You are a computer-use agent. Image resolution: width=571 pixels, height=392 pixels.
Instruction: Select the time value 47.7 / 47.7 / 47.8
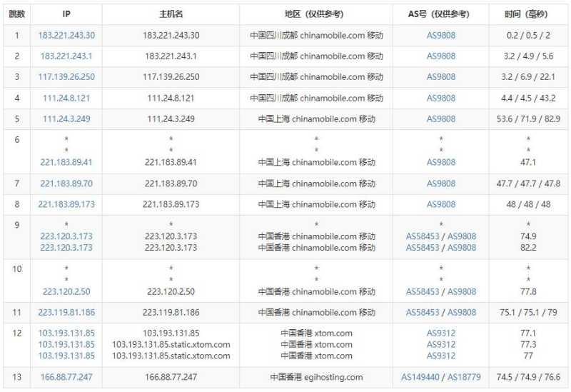tap(528, 184)
